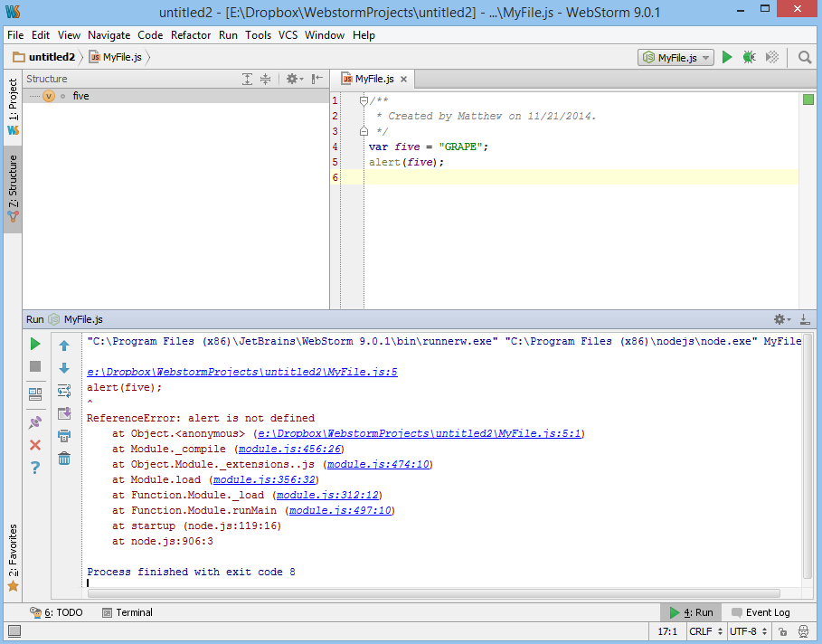Image resolution: width=822 pixels, height=644 pixels.
Task: Click console vertical scrollbar
Action: click(x=808, y=454)
